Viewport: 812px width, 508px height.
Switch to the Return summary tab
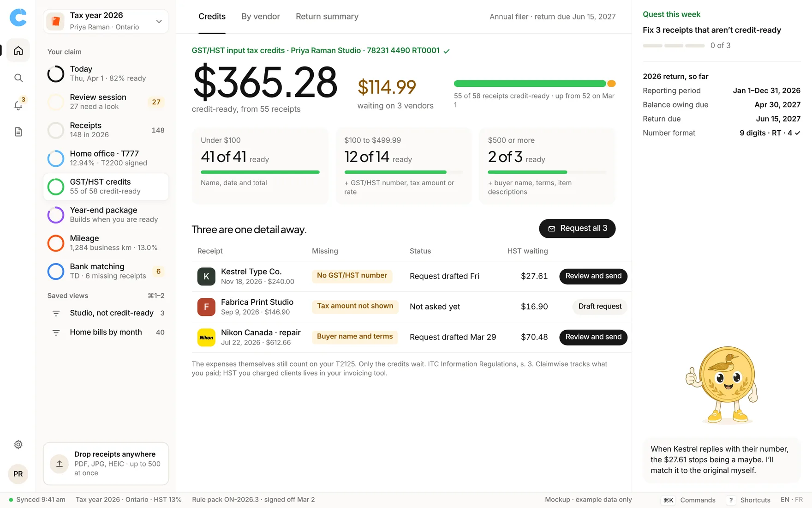tap(327, 17)
